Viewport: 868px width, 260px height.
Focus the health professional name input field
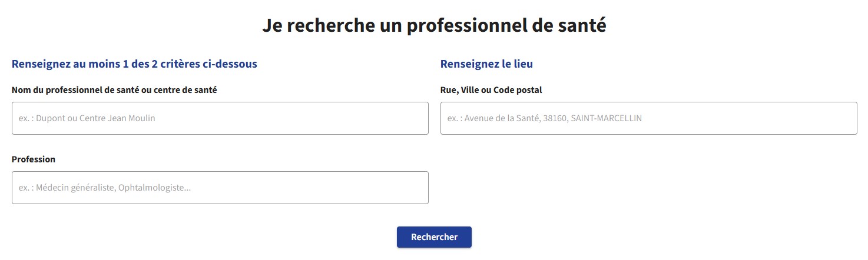click(x=220, y=118)
